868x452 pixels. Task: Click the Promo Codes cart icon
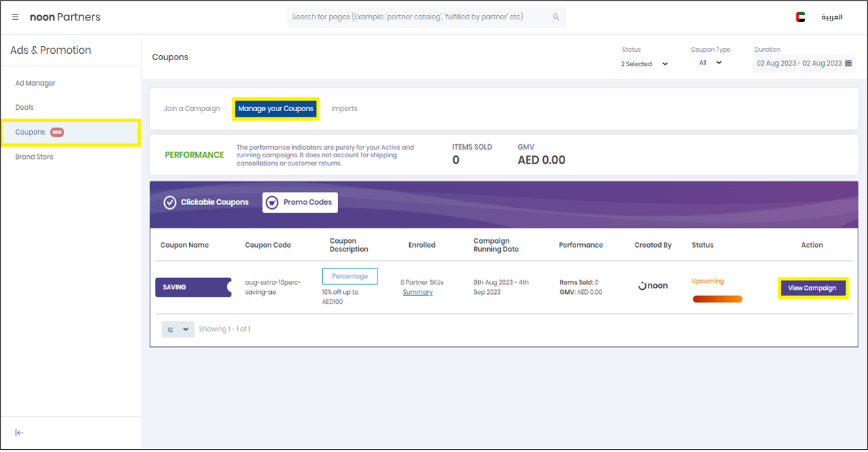coord(272,202)
